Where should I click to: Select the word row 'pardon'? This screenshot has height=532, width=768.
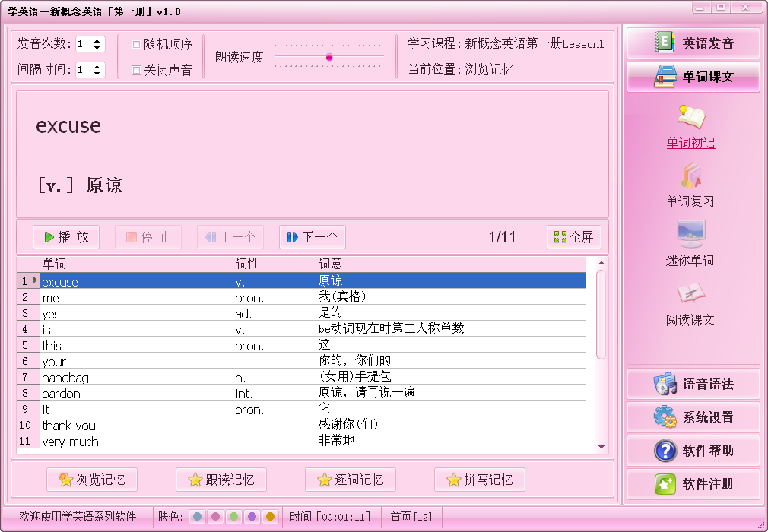point(302,393)
